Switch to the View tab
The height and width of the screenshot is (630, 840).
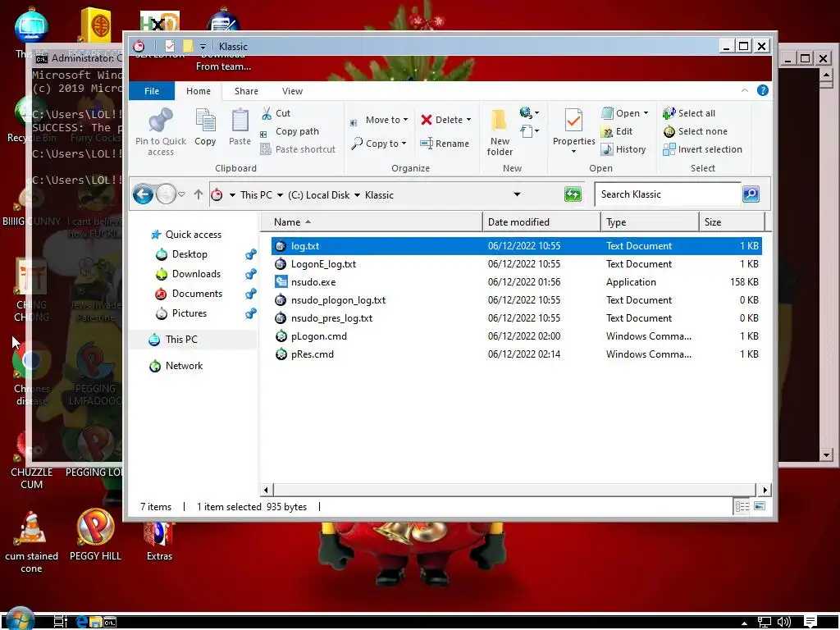(x=293, y=91)
